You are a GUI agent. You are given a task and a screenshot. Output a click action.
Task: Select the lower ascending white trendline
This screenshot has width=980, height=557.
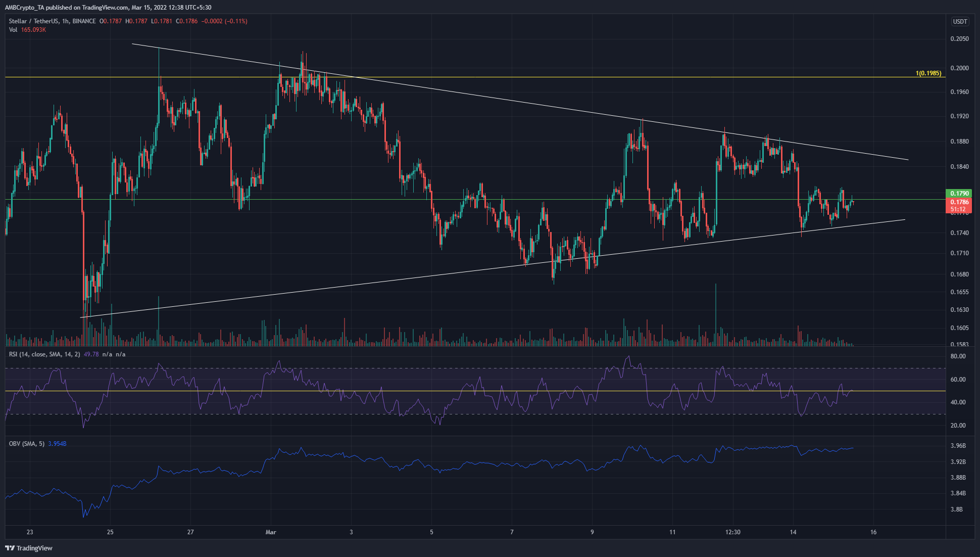[493, 268]
